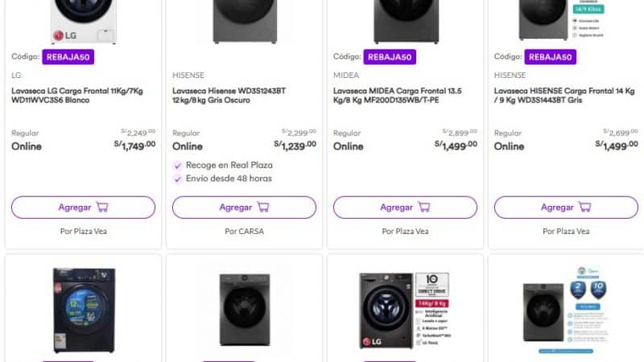
Task: Click cart icon in LG lavaseca Agregar button
Action: [102, 207]
